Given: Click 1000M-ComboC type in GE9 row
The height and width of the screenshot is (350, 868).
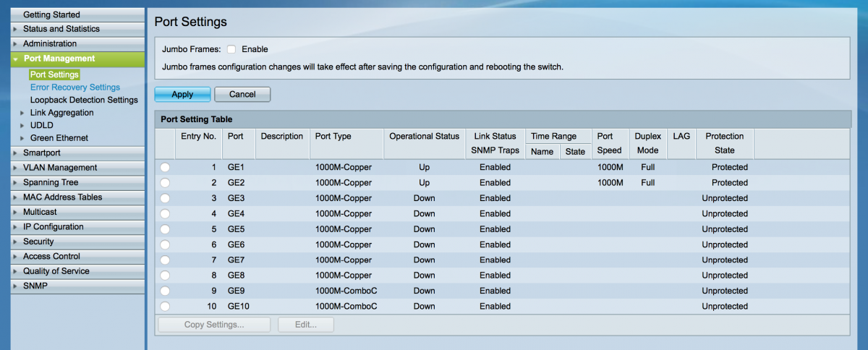Looking at the screenshot, I should [346, 291].
